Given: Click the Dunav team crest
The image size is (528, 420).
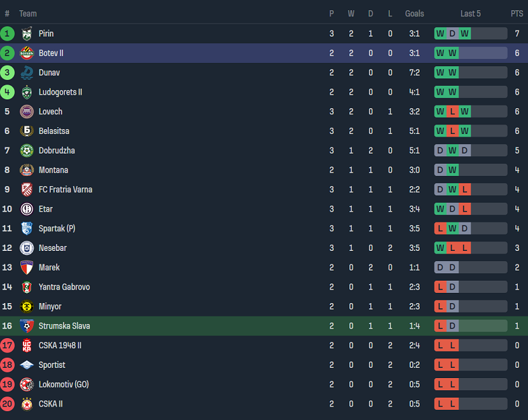Looking at the screenshot, I should pyautogui.click(x=26, y=72).
